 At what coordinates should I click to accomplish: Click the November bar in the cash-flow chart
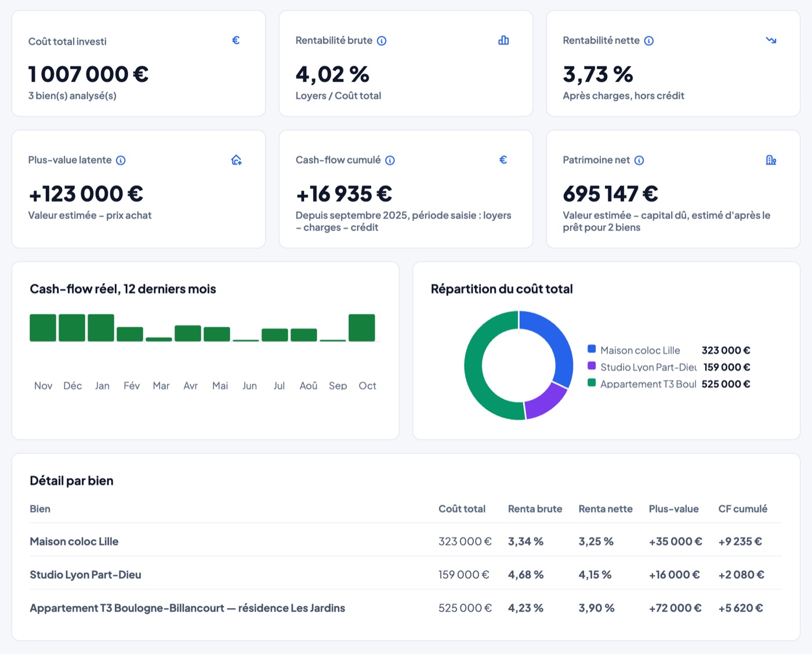[43, 327]
